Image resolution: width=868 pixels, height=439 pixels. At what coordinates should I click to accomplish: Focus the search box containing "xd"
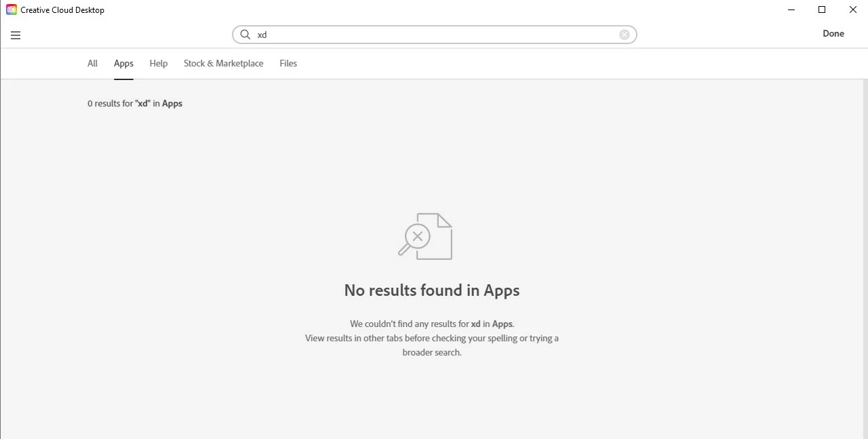434,35
